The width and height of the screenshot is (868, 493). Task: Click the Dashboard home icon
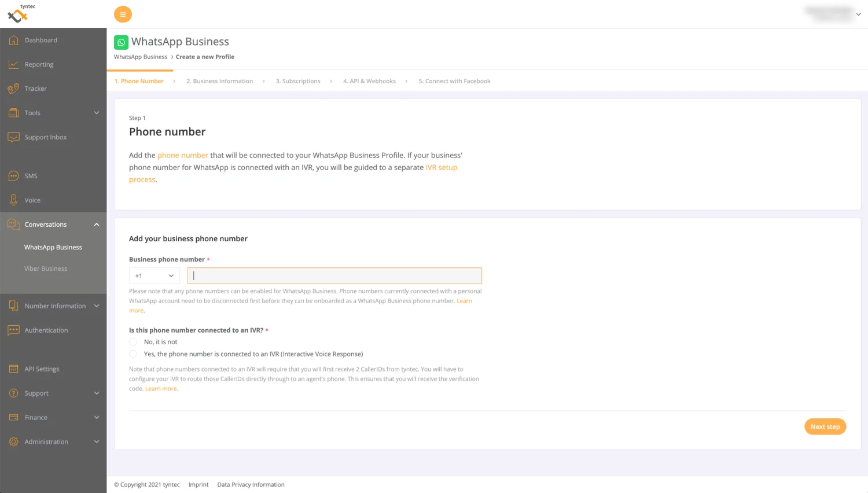pos(13,40)
